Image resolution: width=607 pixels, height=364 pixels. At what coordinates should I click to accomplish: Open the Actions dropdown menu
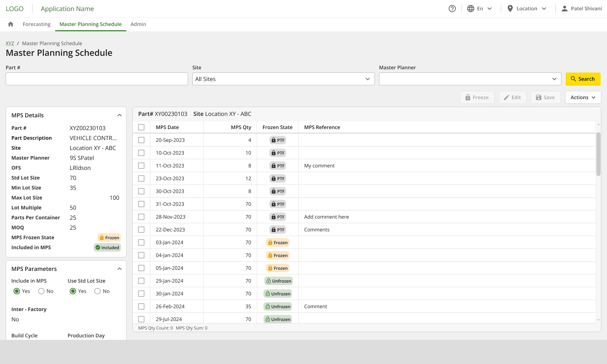[583, 97]
